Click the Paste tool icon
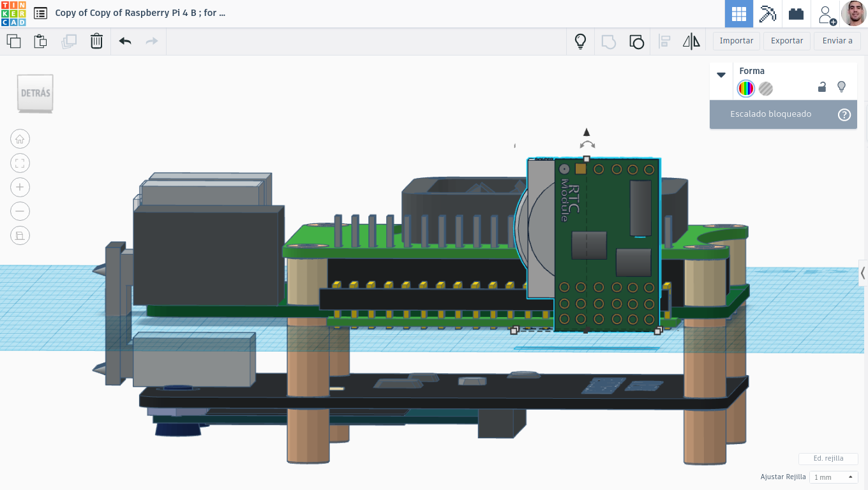868x490 pixels. click(x=40, y=41)
